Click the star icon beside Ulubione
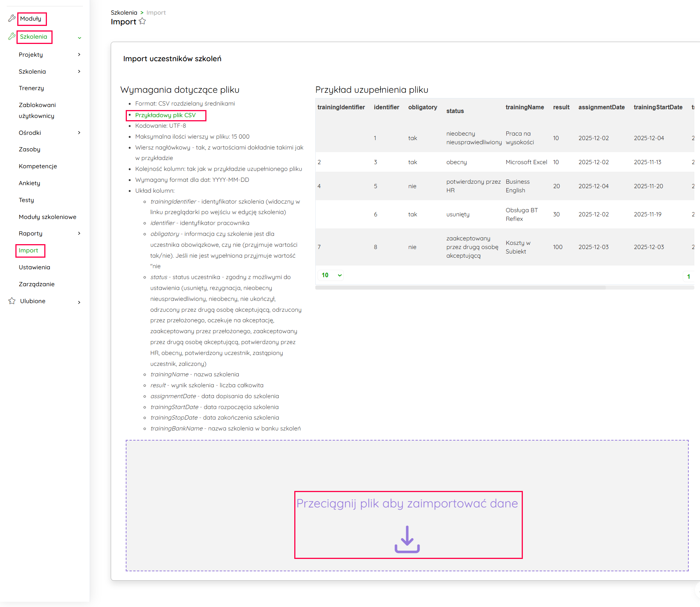Viewport: 700px width, 607px height. (12, 301)
